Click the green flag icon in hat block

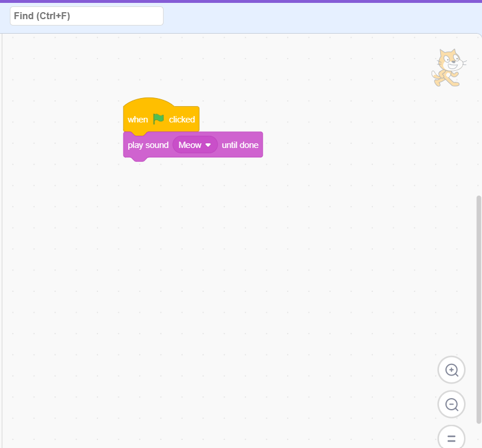point(158,119)
